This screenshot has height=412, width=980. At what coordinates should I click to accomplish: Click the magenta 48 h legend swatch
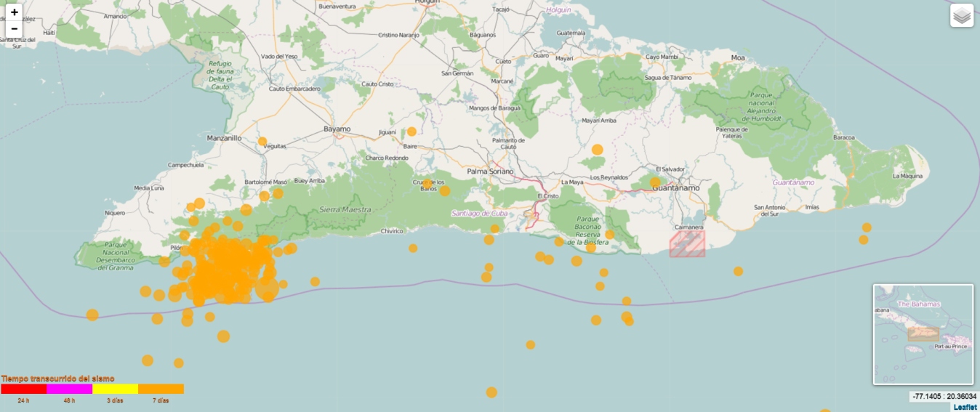(69, 389)
